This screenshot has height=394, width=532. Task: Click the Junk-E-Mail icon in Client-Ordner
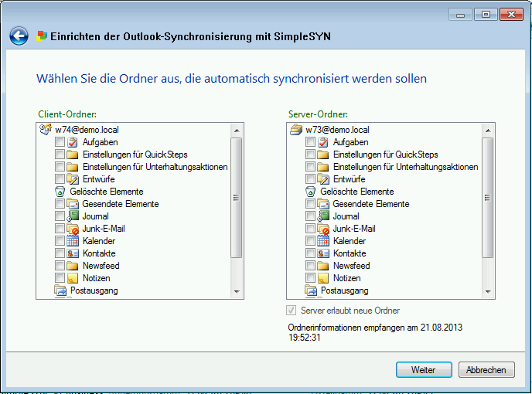pyautogui.click(x=73, y=229)
